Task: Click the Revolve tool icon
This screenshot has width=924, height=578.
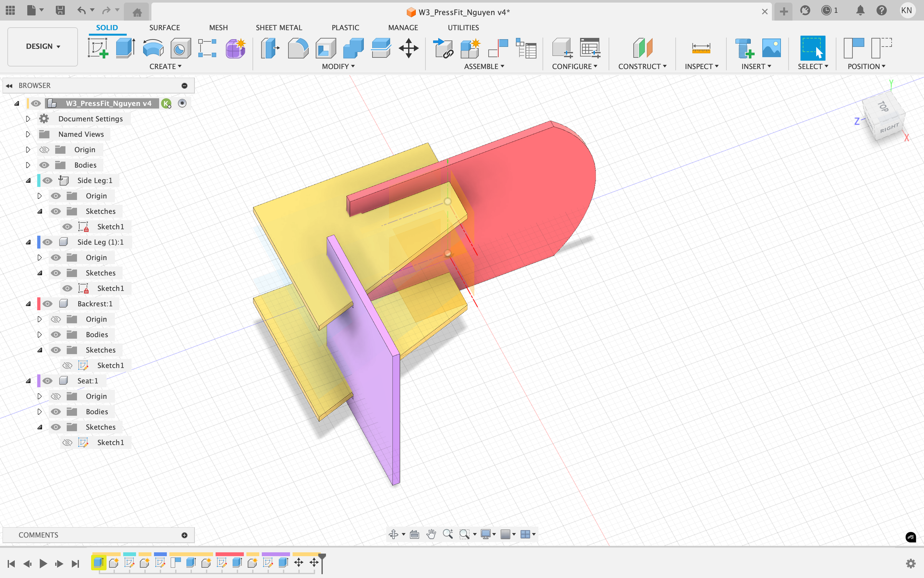Action: 153,48
